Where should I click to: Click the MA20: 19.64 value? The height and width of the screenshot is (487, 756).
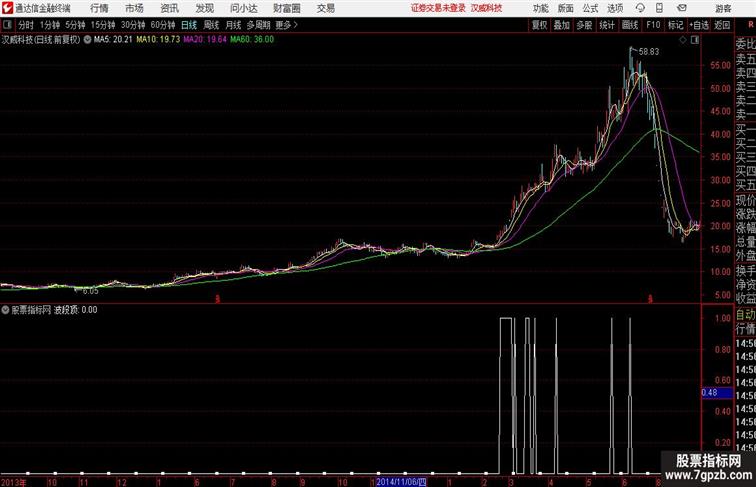pos(204,40)
